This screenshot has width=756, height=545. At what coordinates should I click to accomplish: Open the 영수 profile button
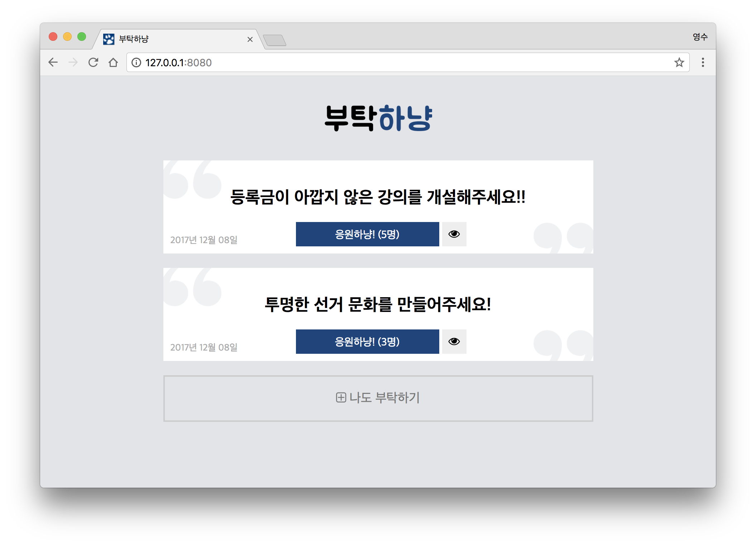click(x=700, y=37)
